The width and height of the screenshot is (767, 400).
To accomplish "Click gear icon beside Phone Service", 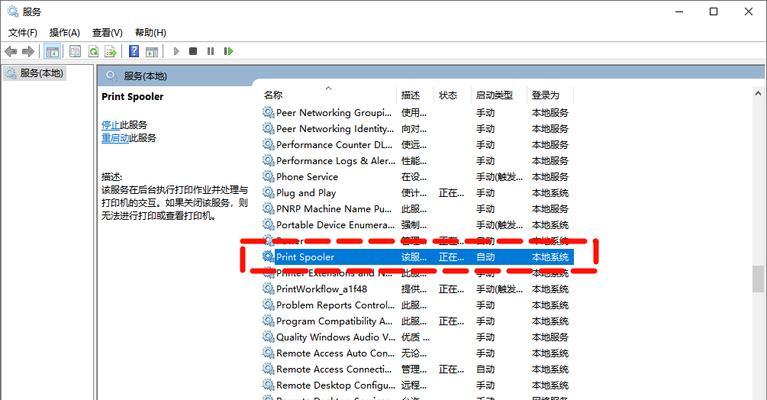I will 268,176.
